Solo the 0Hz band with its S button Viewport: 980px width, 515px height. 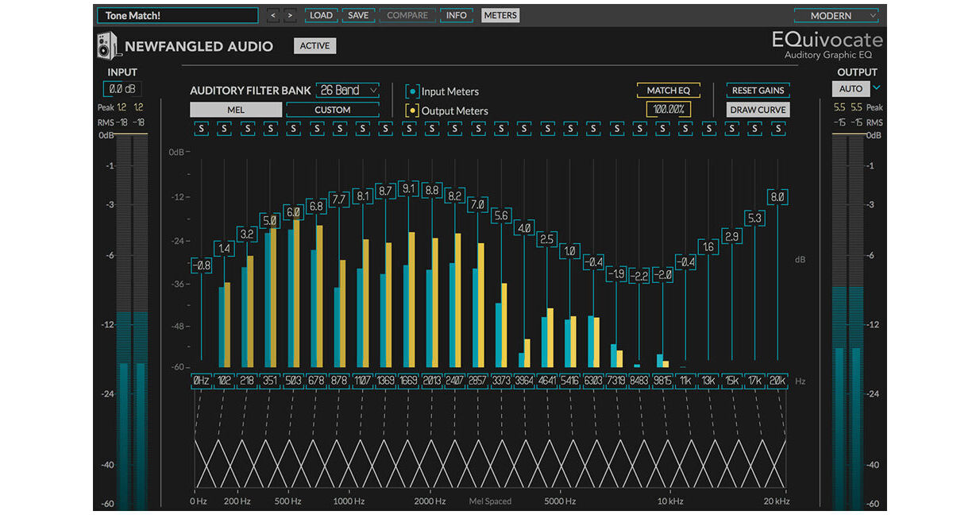[201, 127]
